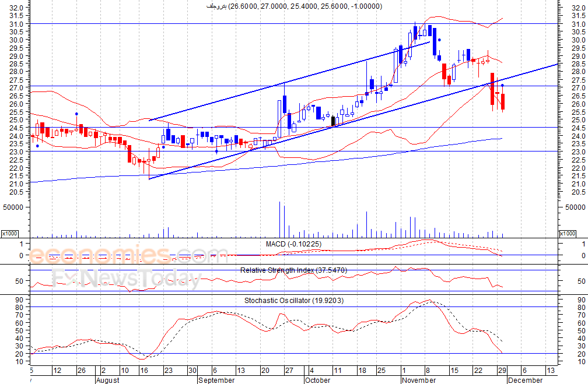Click the x1000 volume label on the right axis
The width and height of the screenshot is (588, 384).
tap(568, 234)
